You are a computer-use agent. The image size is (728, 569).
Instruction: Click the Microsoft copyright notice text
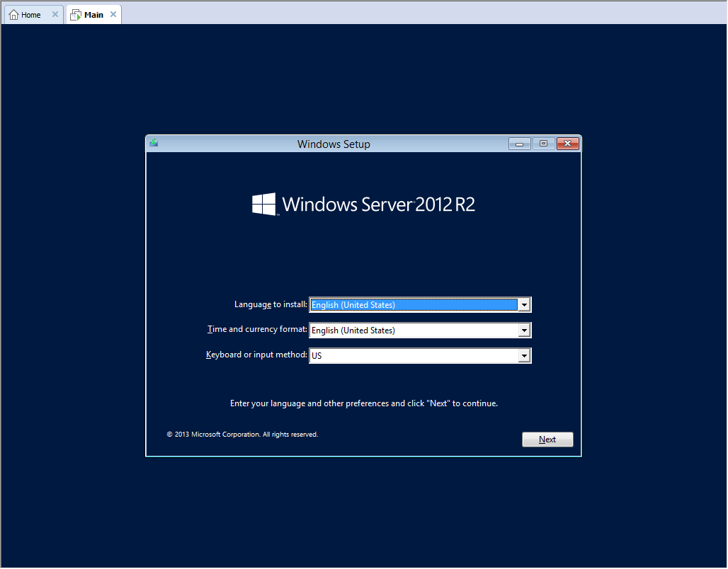coord(242,435)
